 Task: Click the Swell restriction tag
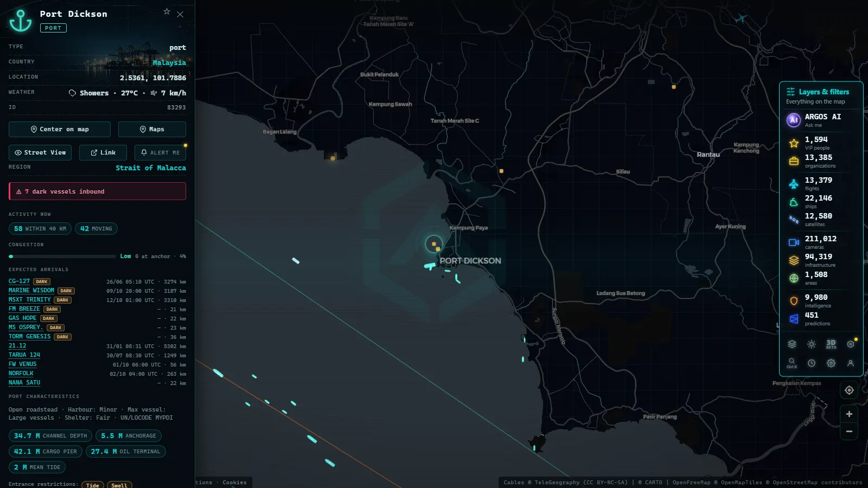119,485
